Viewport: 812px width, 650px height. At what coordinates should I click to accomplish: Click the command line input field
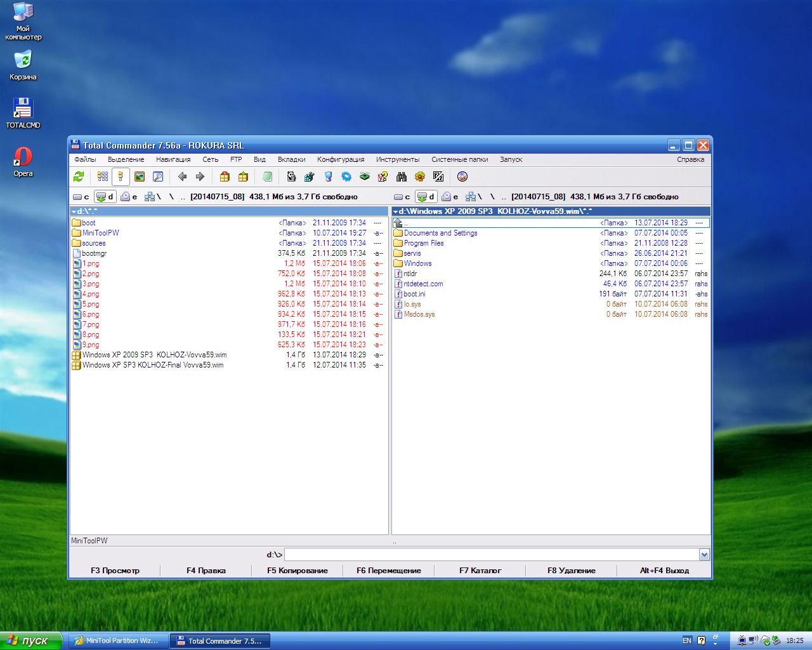point(492,555)
